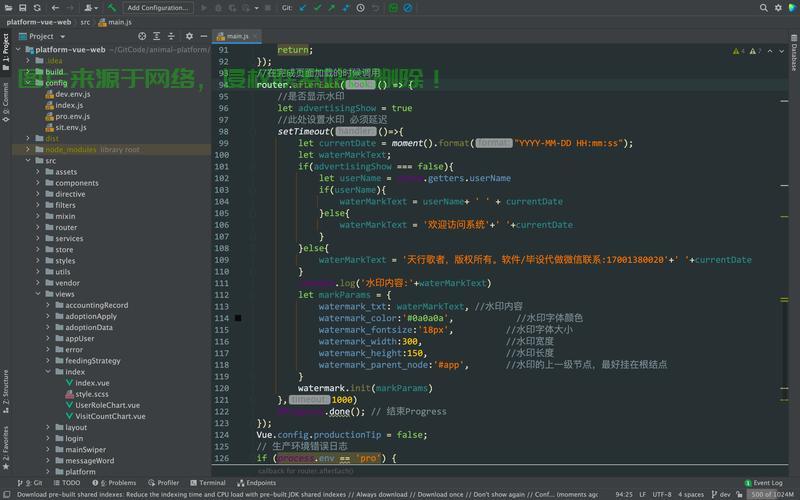Toggle the Favorites tool window side tab
The image size is (800, 500).
tap(6, 447)
